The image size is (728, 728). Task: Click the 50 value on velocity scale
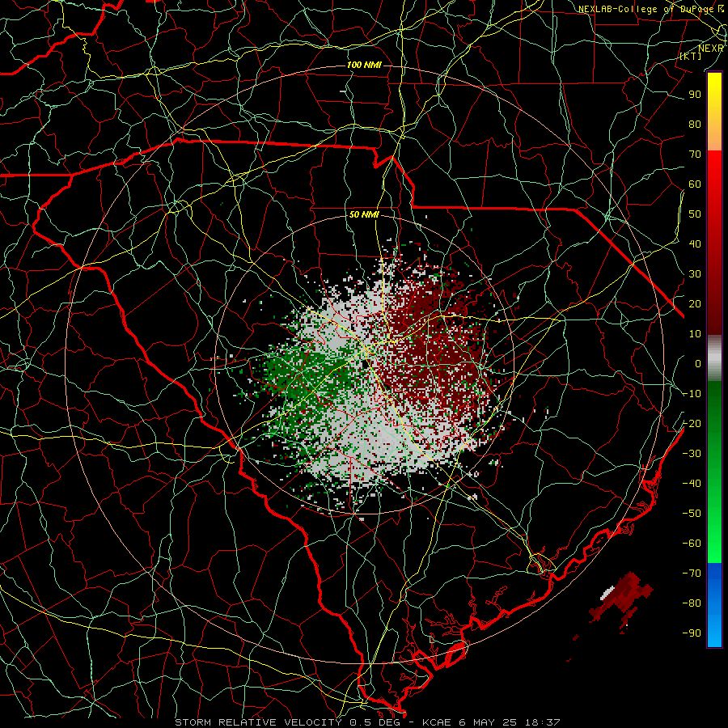click(x=695, y=214)
